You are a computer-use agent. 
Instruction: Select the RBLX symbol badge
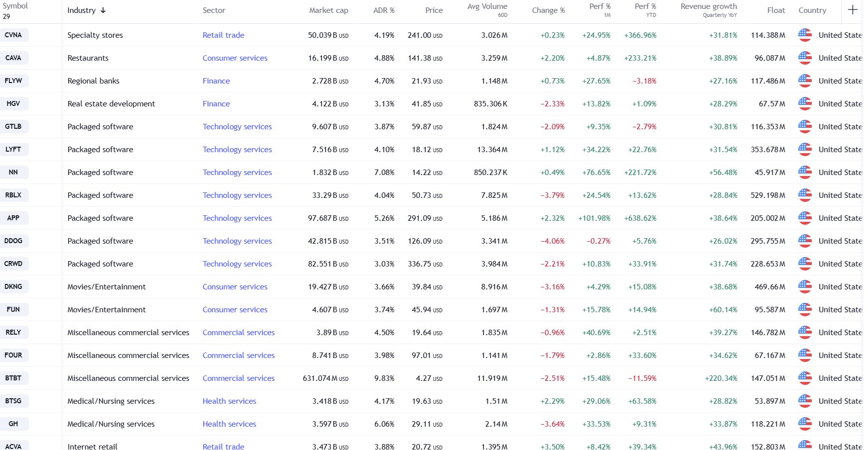[13, 195]
